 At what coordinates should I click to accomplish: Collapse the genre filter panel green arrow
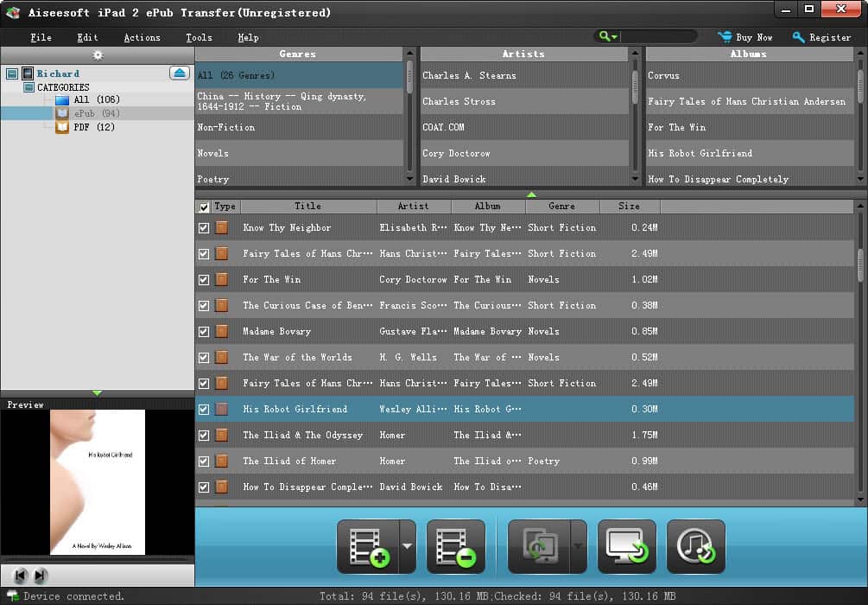tap(531, 194)
